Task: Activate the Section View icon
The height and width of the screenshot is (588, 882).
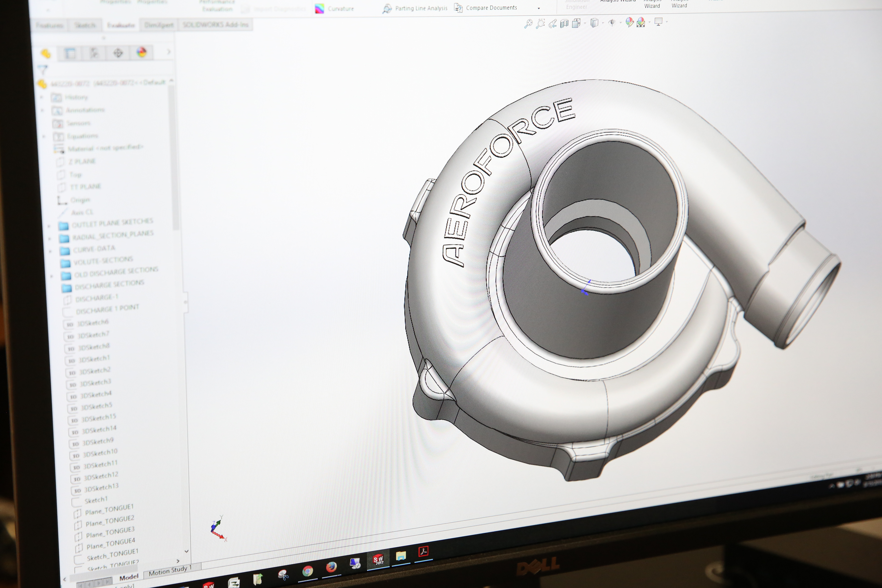Action: [x=564, y=24]
